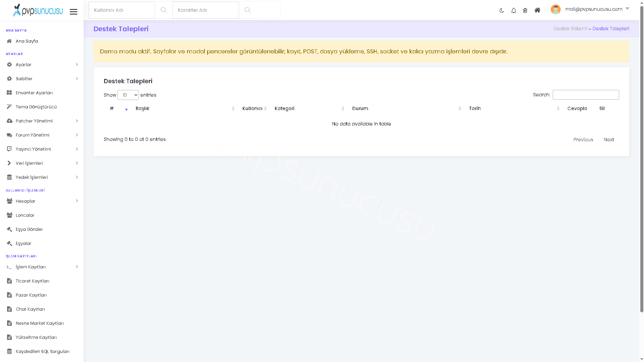The image size is (644, 362).
Task: Click search icon next to Karakter Adı
Action: tap(247, 10)
